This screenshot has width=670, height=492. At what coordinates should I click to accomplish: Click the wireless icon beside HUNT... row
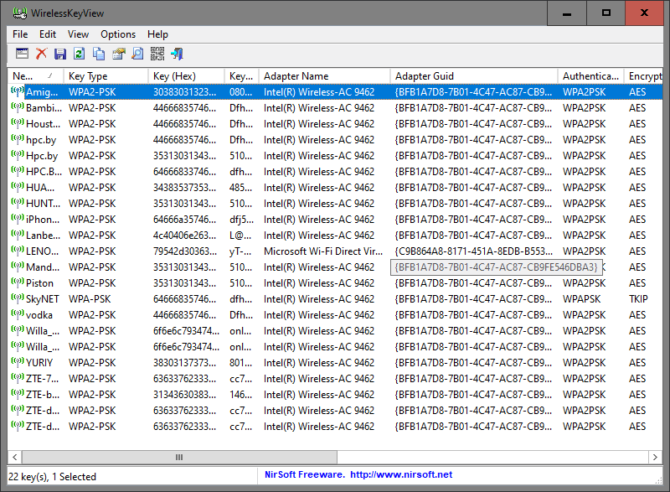click(x=18, y=203)
